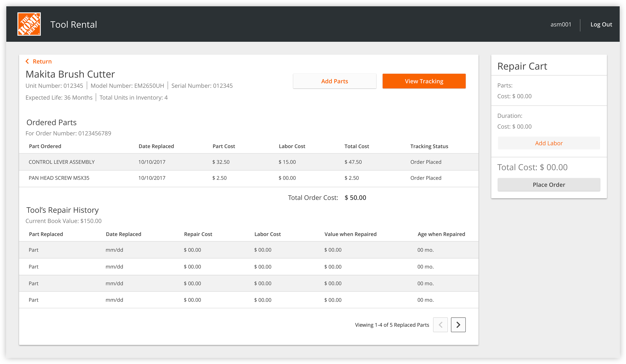Screen dimensions: 626x364
Task: Click the Add Parts button
Action: [334, 81]
